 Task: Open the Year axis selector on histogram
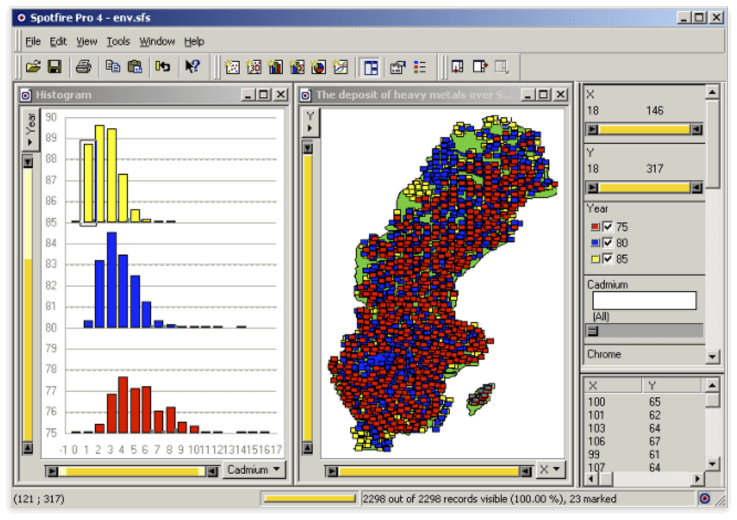click(x=30, y=128)
